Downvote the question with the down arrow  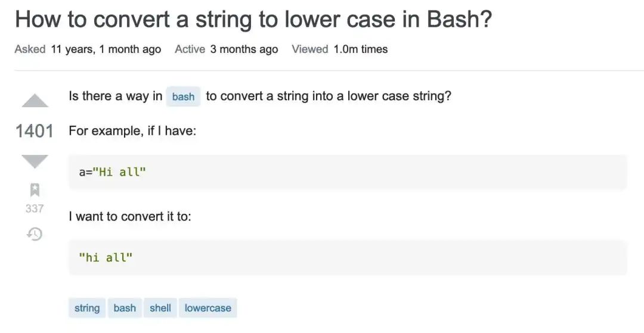[35, 161]
